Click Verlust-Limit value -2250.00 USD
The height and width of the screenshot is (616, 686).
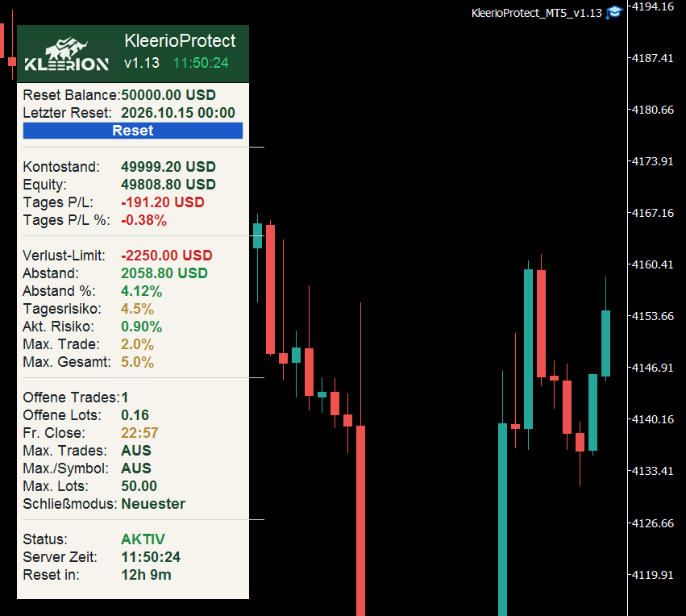coord(167,256)
